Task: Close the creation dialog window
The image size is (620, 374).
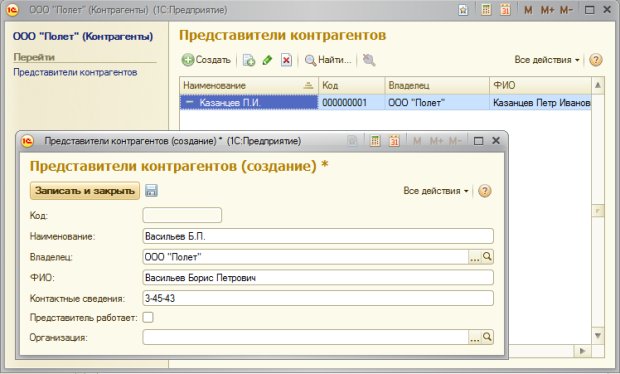Action: click(496, 141)
